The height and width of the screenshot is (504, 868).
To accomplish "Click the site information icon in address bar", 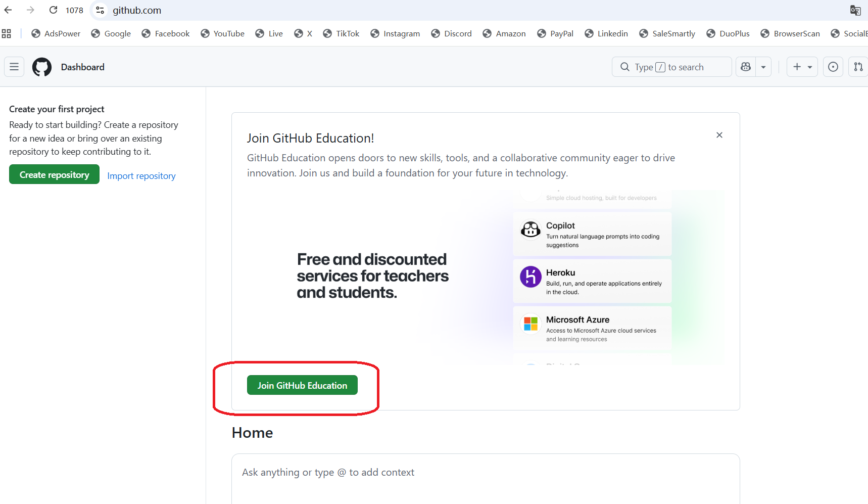I will tap(100, 10).
